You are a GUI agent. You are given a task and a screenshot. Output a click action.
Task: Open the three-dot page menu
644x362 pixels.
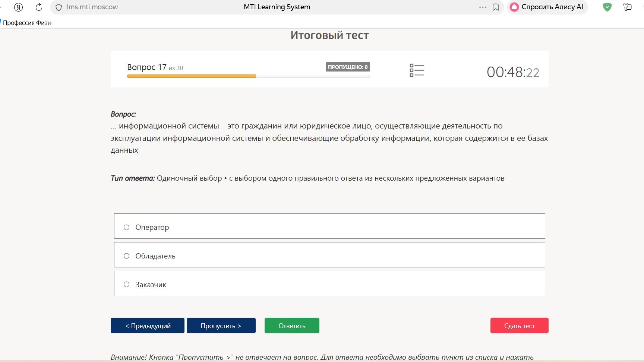483,7
